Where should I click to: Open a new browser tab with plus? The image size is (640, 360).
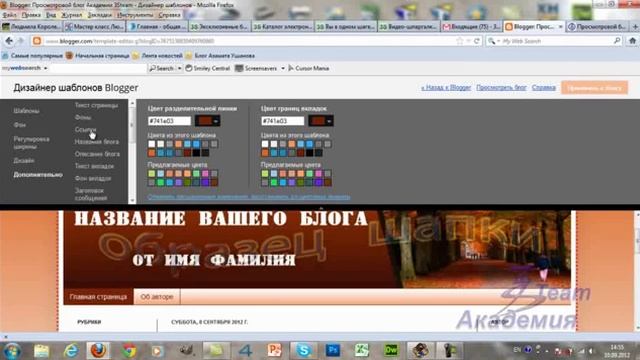(635, 27)
